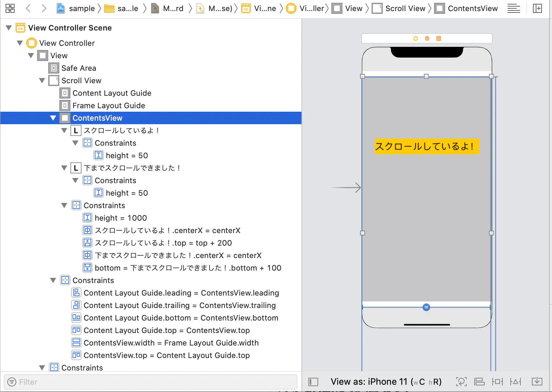Open the Align constraints menu
The height and width of the screenshot is (392, 552).
coord(479,382)
